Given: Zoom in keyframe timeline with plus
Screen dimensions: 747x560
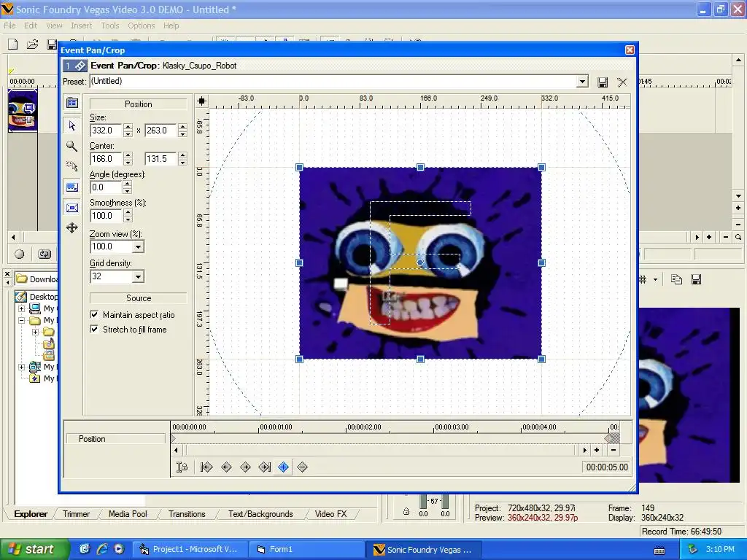Looking at the screenshot, I should tap(597, 450).
